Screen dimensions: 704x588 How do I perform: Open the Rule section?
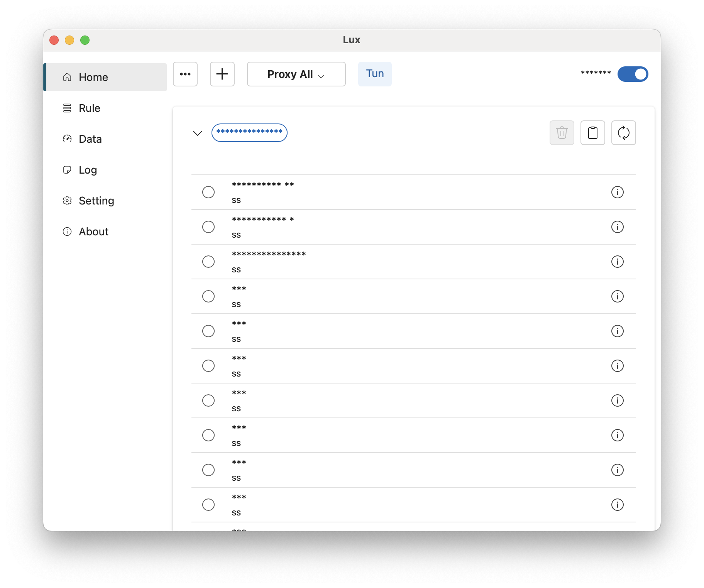pos(89,108)
